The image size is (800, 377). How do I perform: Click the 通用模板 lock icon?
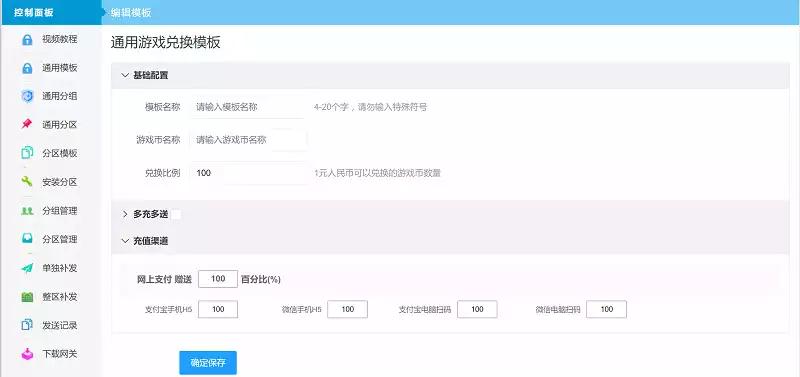[x=27, y=68]
